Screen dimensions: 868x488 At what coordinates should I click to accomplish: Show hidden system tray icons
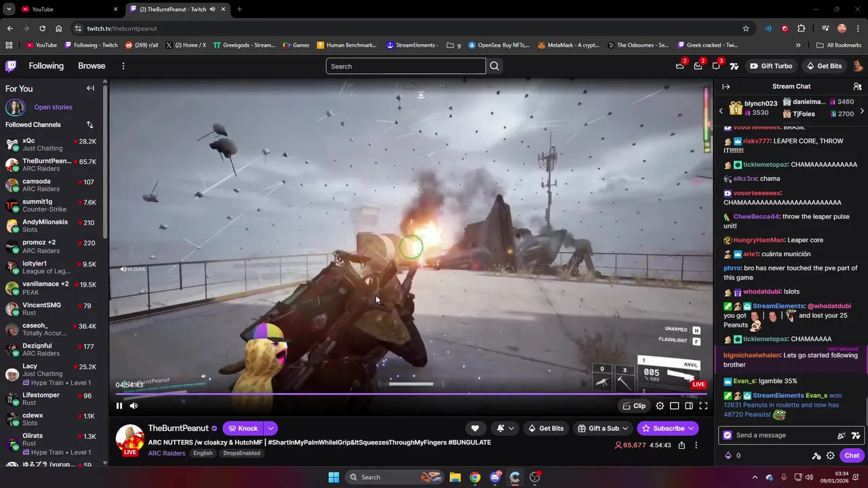(x=754, y=477)
